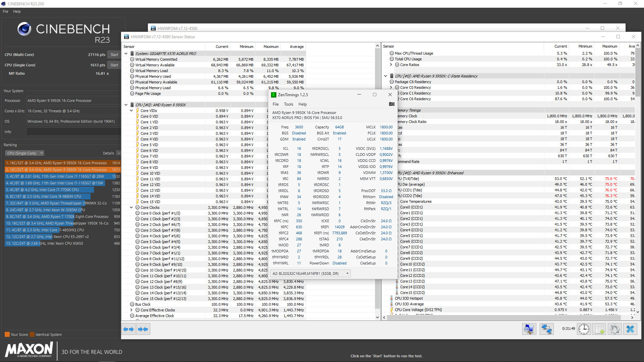Screen dimensions: 644x362
Task: Click the expand columns left-right arrows icon
Action: point(128,329)
